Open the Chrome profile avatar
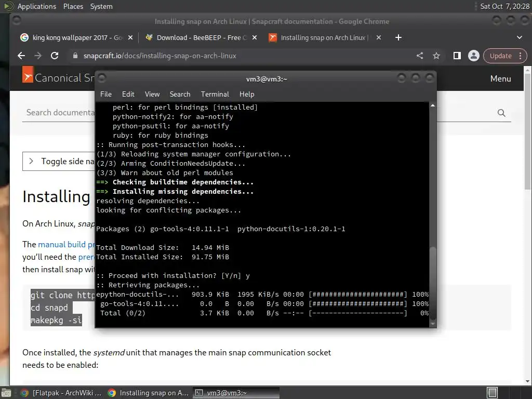532x399 pixels. [474, 56]
